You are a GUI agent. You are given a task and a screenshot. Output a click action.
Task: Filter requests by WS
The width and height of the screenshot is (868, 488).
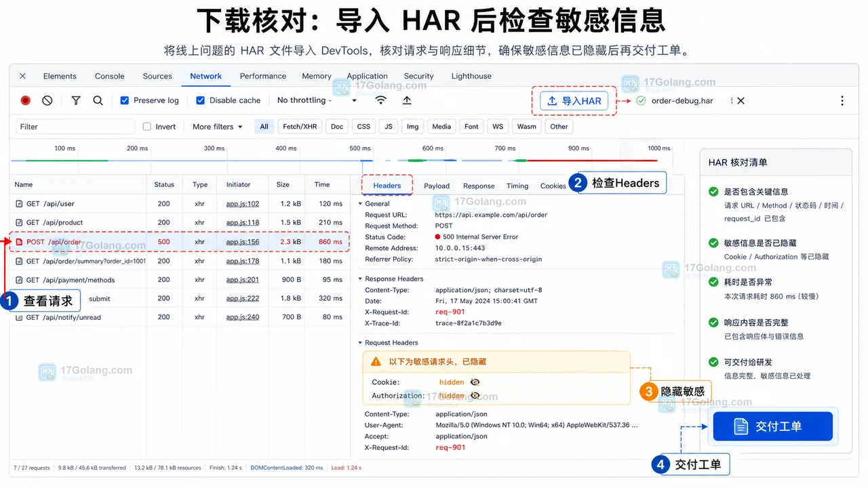tap(498, 127)
